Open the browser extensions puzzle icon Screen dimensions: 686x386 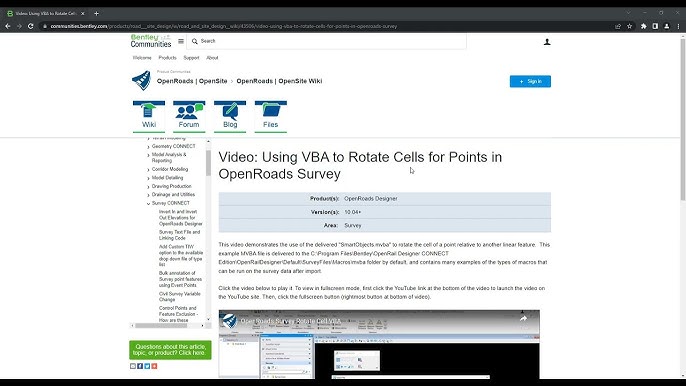(644, 26)
